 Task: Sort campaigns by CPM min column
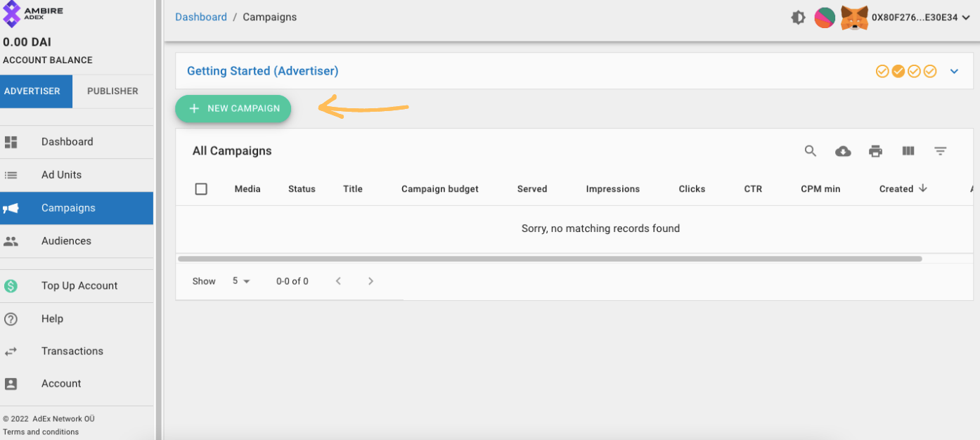pyautogui.click(x=820, y=189)
